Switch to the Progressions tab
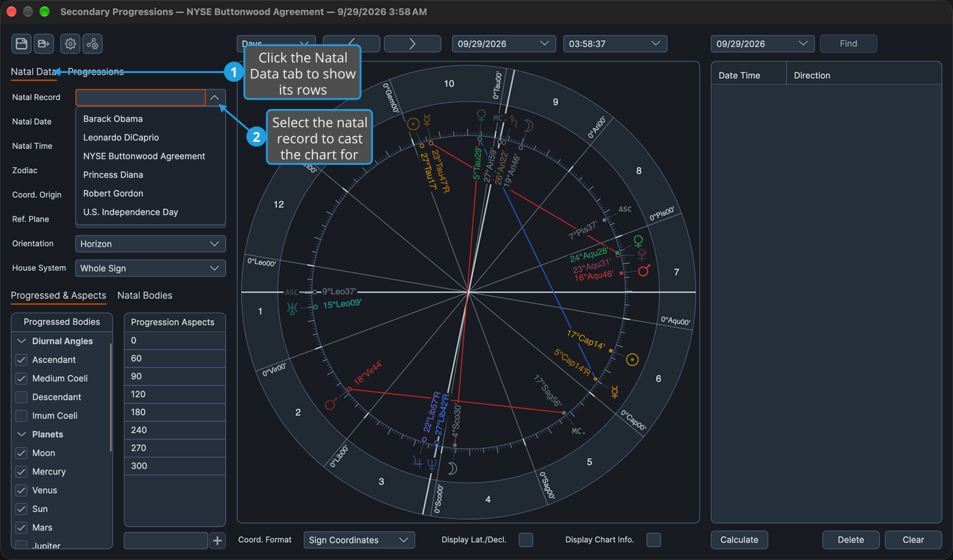 (96, 72)
